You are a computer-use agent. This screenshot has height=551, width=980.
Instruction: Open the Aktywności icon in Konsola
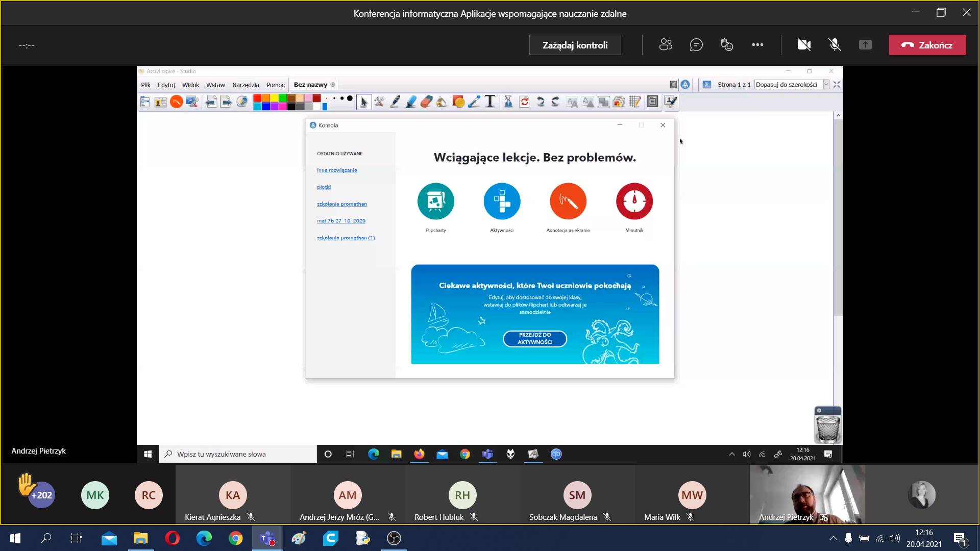pyautogui.click(x=502, y=201)
